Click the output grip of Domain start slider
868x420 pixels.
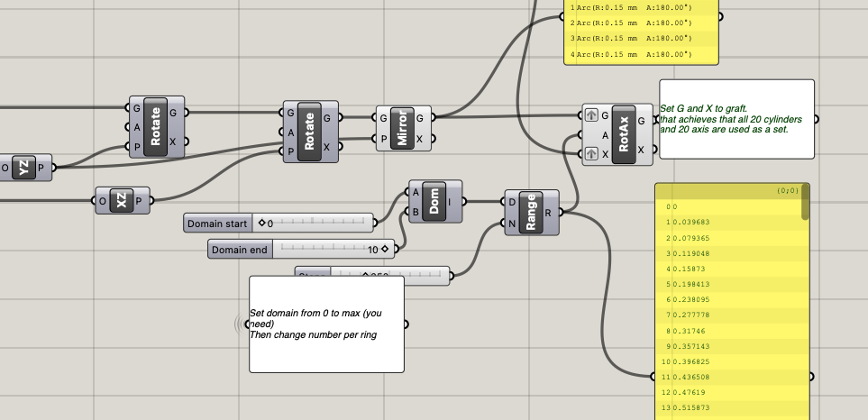coord(377,223)
